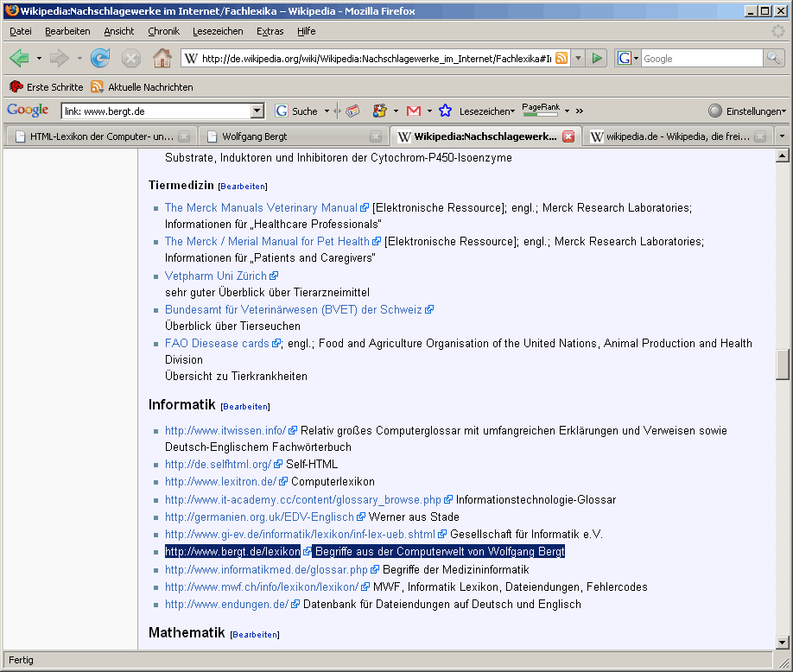Click the RSS feed icon in address bar
This screenshot has height=672, width=793.
(562, 58)
